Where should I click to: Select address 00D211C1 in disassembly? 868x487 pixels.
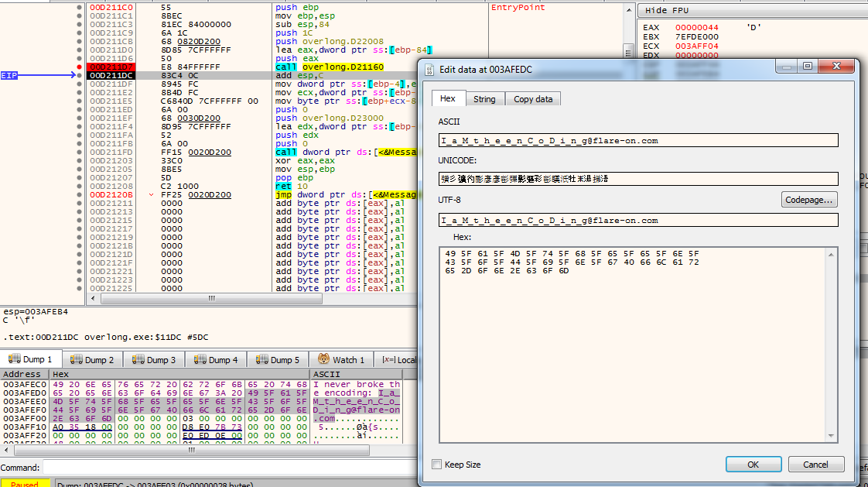coord(111,16)
